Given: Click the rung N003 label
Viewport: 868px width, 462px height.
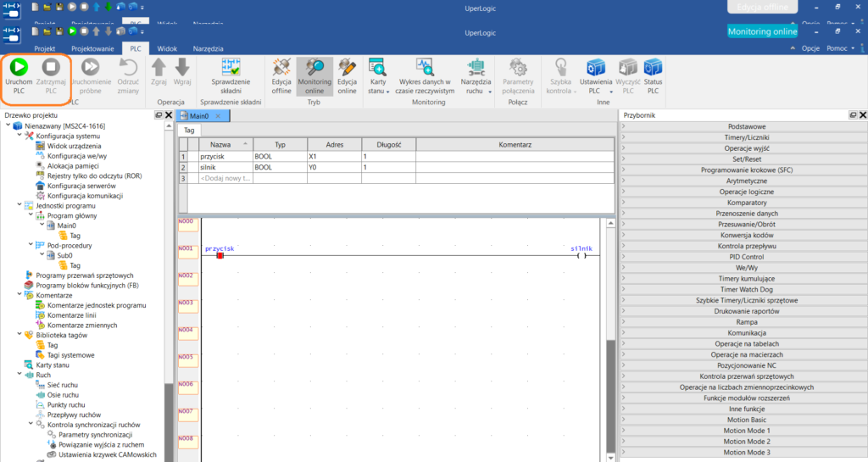Looking at the screenshot, I should [187, 307].
